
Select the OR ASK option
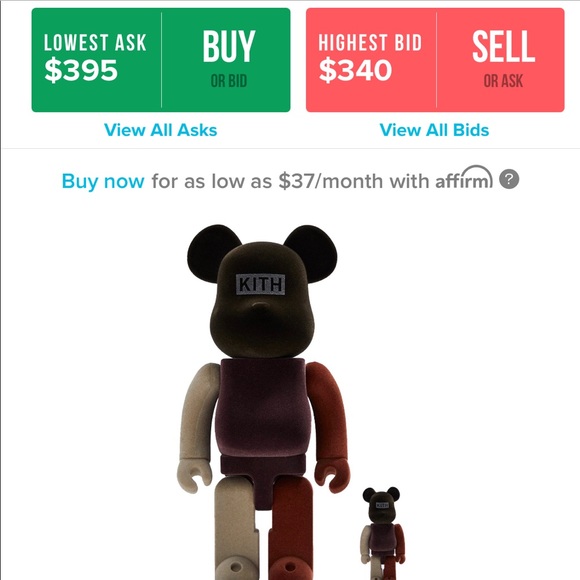click(503, 81)
